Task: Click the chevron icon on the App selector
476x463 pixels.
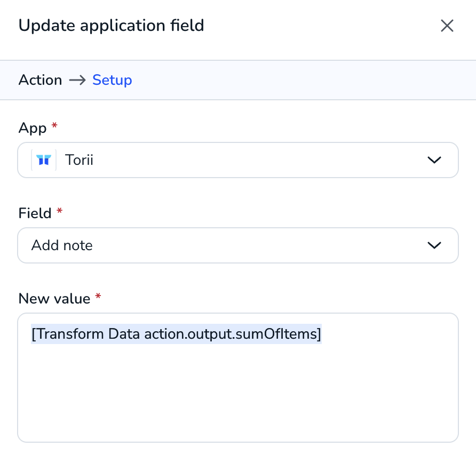Action: [434, 159]
